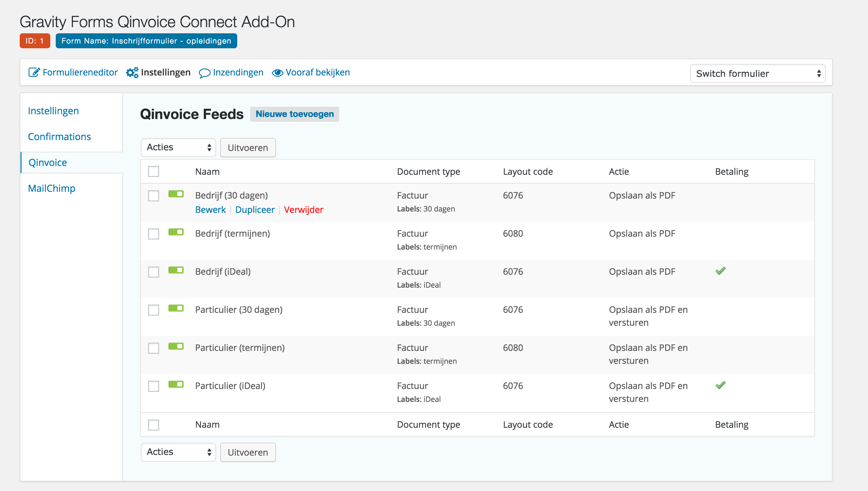868x491 pixels.
Task: Click the Actie header in table footer
Action: point(619,425)
